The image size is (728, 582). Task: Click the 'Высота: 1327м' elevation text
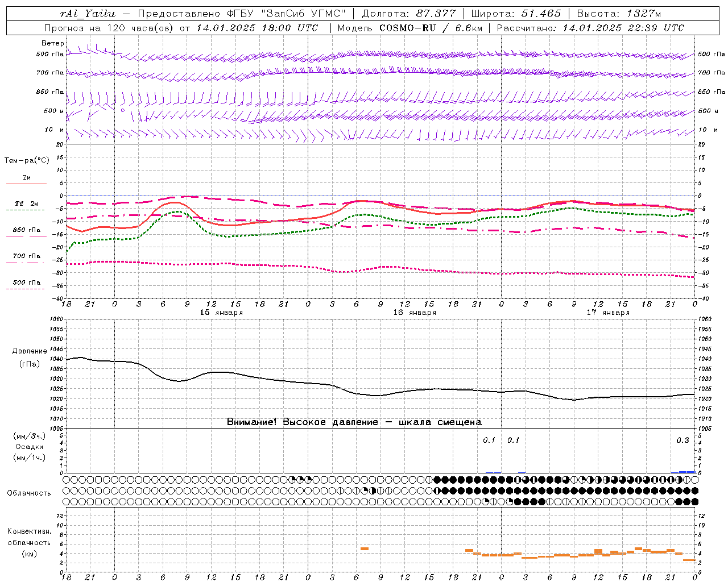tap(619, 14)
